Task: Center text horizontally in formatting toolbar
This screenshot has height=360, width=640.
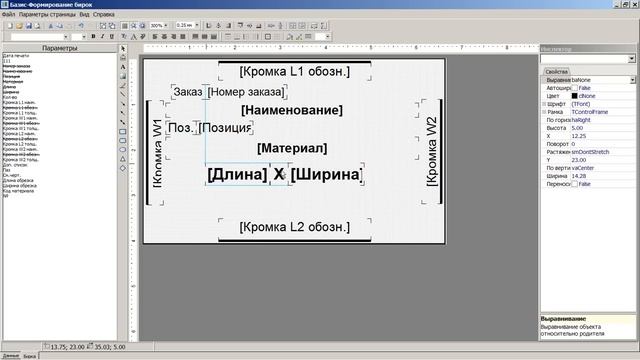Action: [x=164, y=37]
